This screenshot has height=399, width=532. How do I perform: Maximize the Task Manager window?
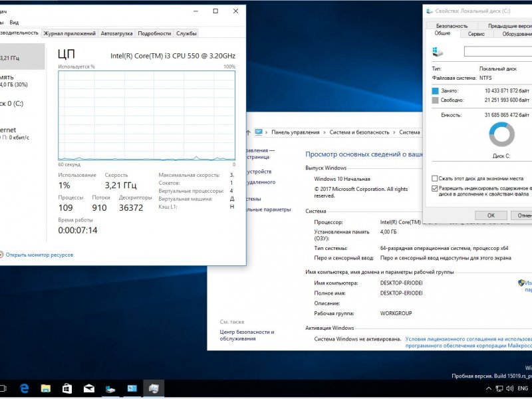215,11
